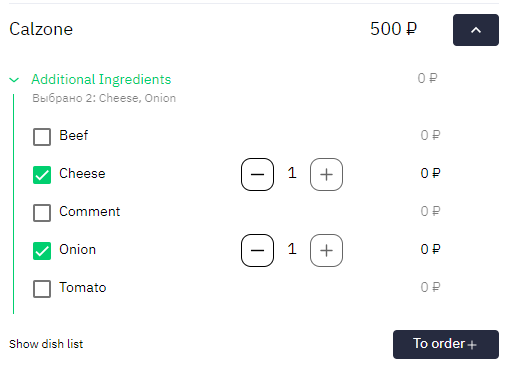Increase Cheese quantity with plus icon

pyautogui.click(x=326, y=174)
